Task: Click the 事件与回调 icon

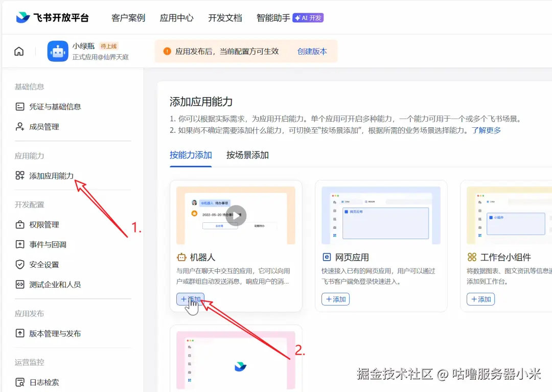Action: [x=20, y=244]
